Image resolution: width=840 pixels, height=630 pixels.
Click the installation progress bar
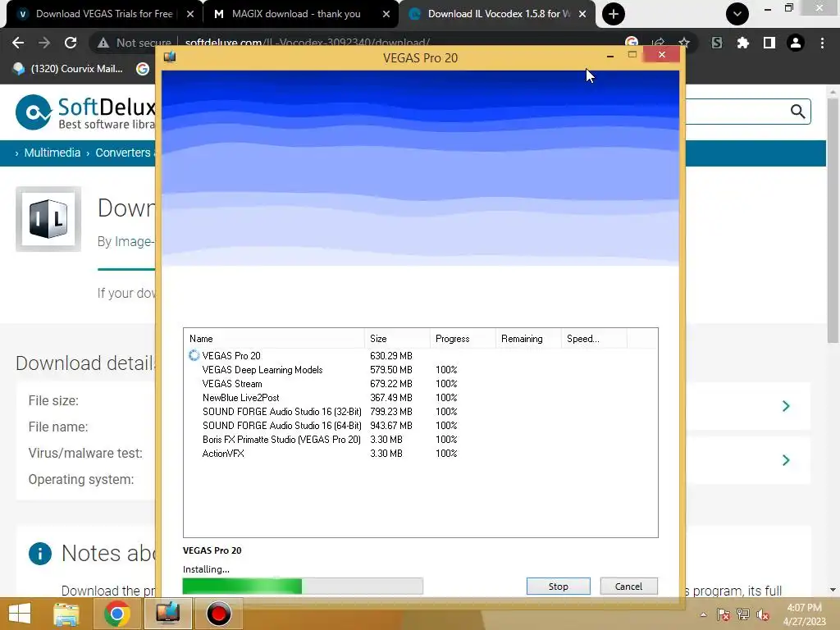click(x=303, y=586)
